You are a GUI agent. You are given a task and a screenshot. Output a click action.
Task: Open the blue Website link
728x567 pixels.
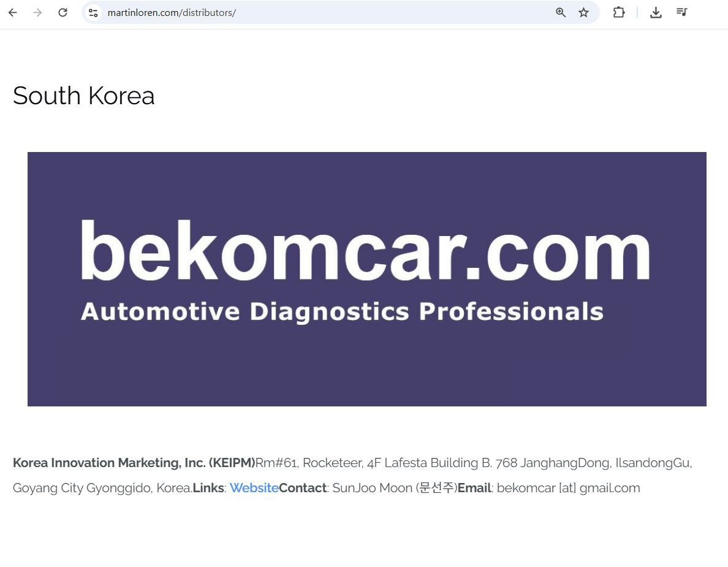(254, 488)
